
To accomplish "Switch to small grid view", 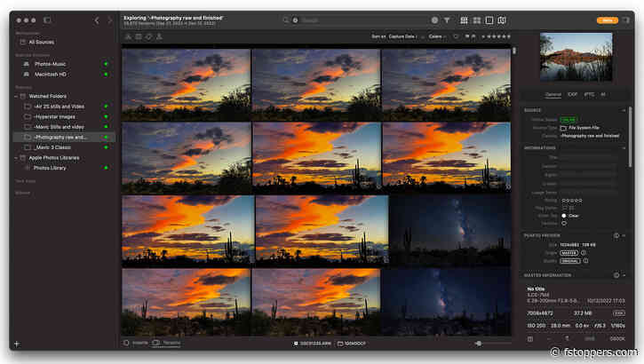I will [464, 20].
